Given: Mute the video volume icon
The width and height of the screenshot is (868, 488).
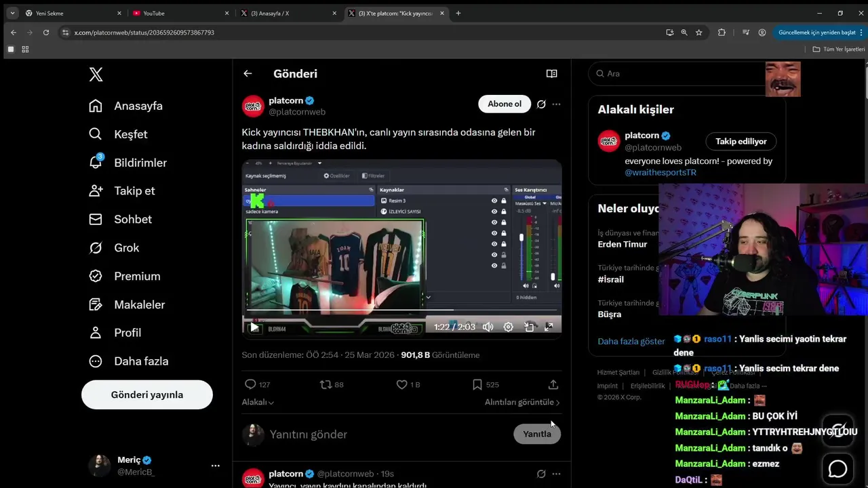Looking at the screenshot, I should click(488, 327).
